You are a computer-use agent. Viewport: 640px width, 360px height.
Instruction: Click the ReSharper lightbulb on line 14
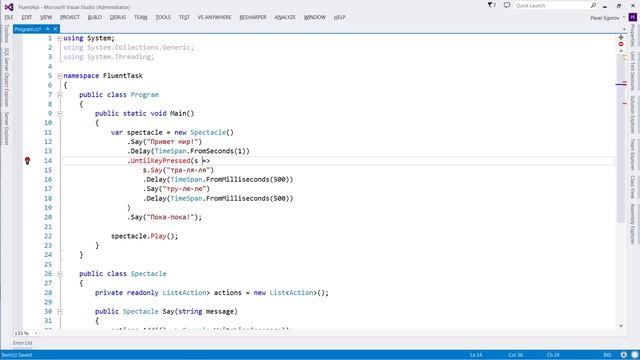click(27, 161)
